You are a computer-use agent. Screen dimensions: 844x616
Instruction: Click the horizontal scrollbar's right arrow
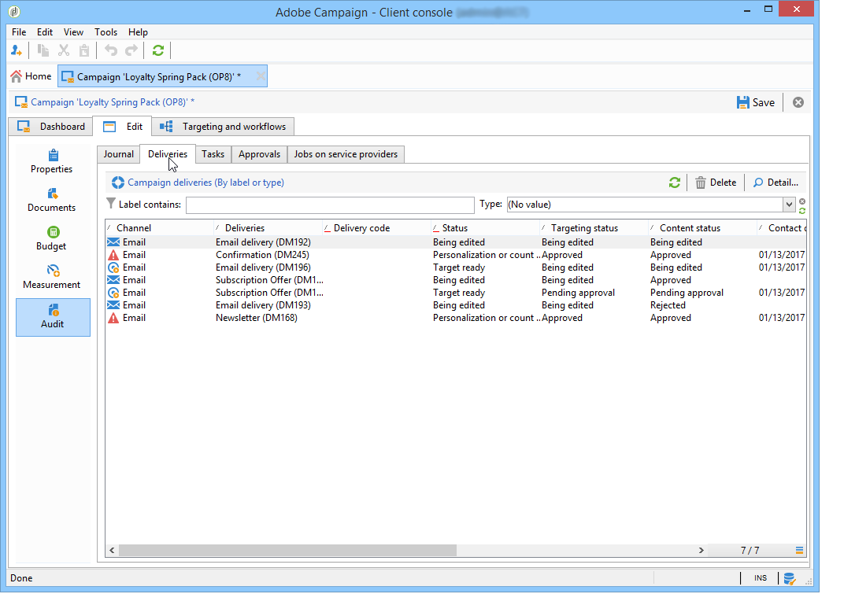point(701,551)
